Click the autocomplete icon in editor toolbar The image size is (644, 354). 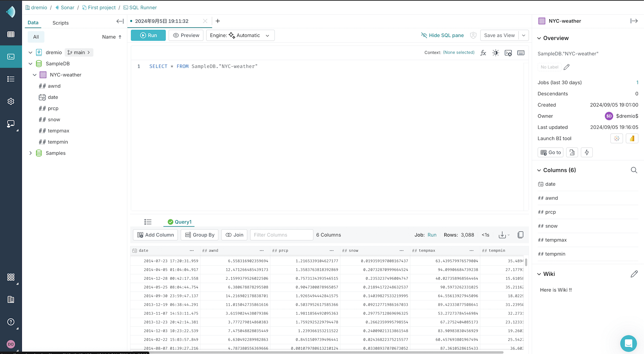pyautogui.click(x=508, y=53)
